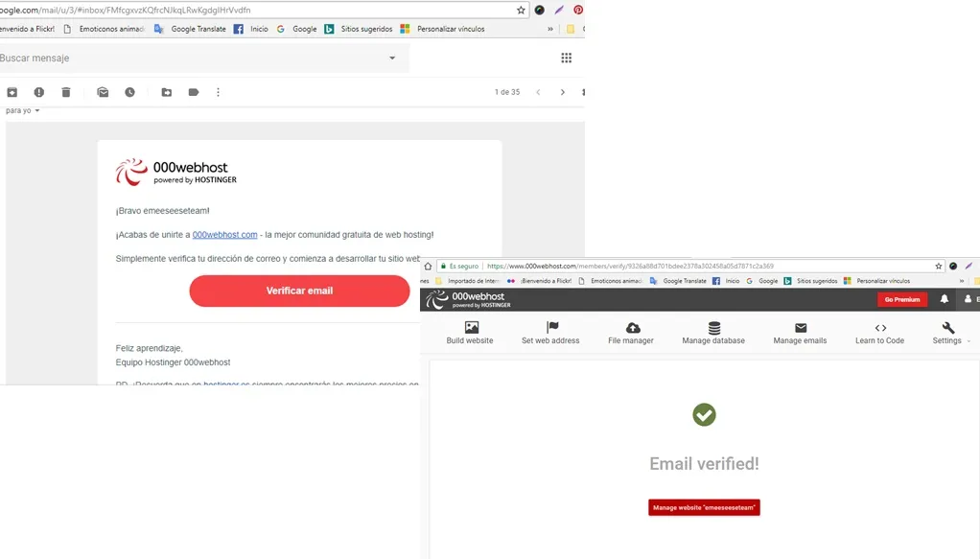
Task: Show more bookmarks in Gmail window
Action: click(550, 29)
